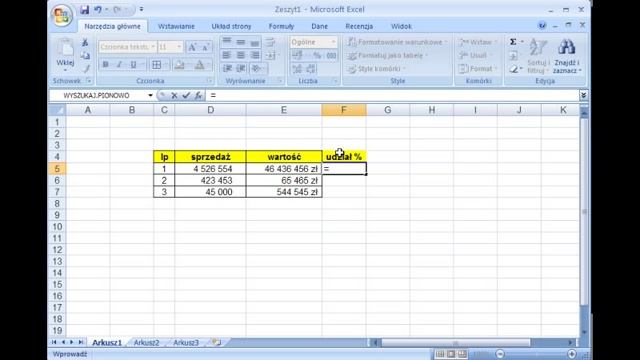This screenshot has height=360, width=640.
Task: Expand the Schowek dialog launcher
Action: [x=89, y=81]
